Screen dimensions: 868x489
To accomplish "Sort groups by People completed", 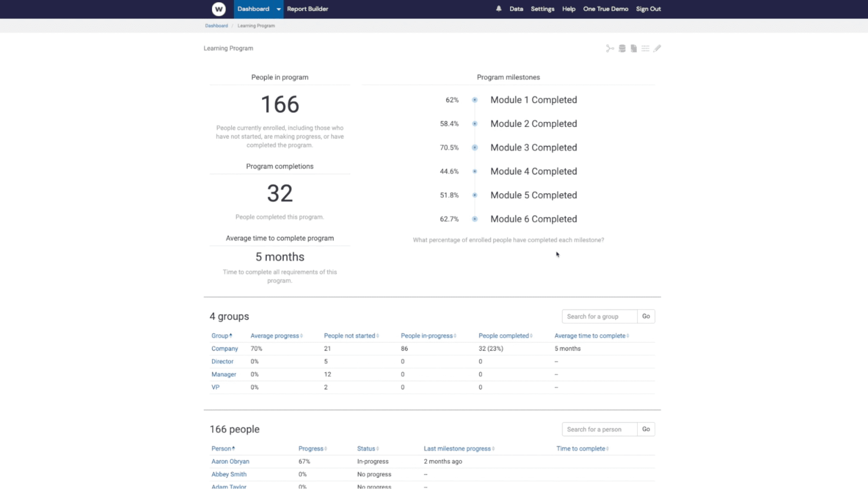I will pyautogui.click(x=505, y=336).
